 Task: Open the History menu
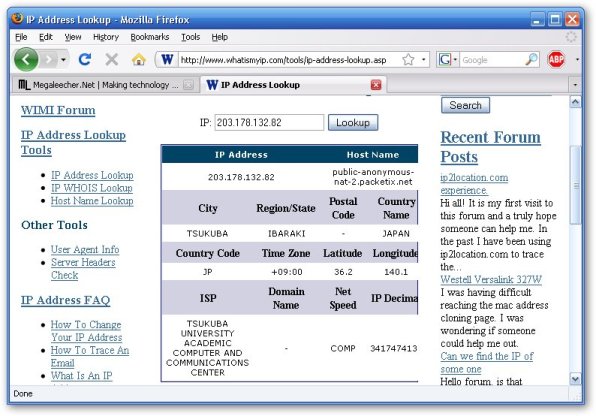tap(106, 37)
